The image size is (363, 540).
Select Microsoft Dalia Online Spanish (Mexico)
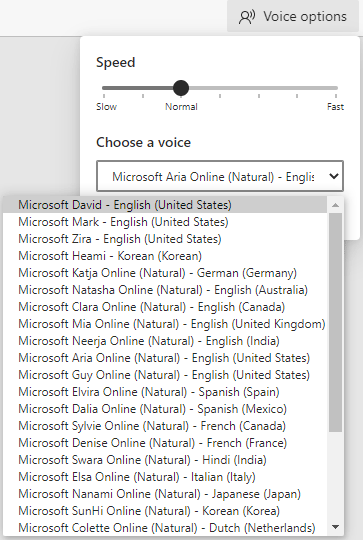coord(165,409)
